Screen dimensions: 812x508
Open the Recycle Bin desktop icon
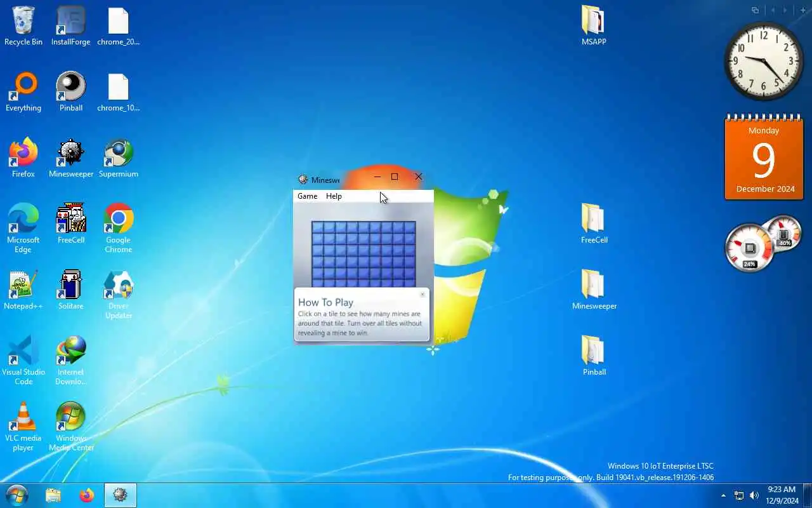click(x=23, y=26)
